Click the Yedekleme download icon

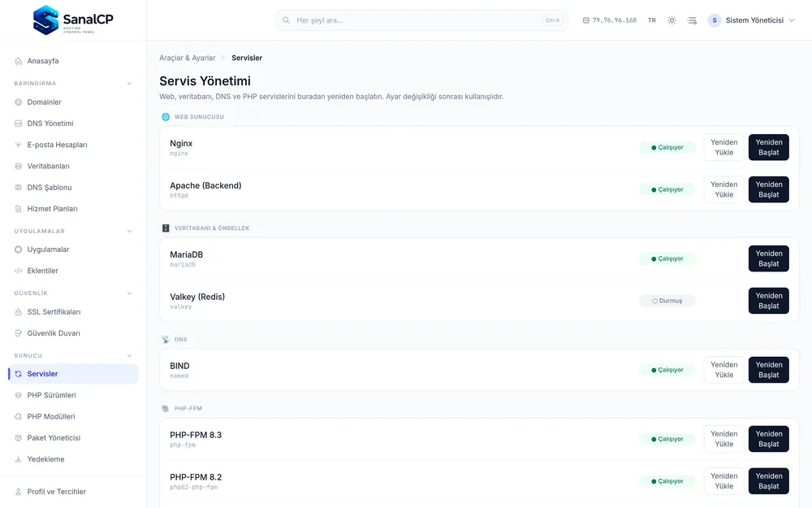point(18,459)
